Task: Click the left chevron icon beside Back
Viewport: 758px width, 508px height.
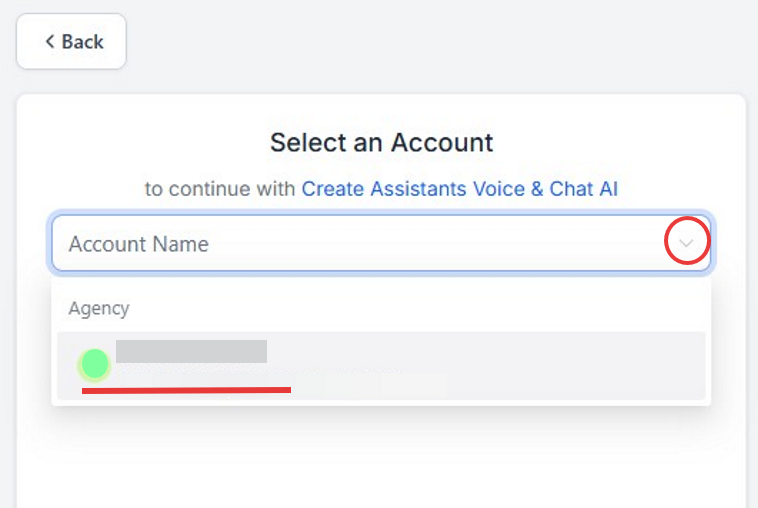Action: (48, 42)
